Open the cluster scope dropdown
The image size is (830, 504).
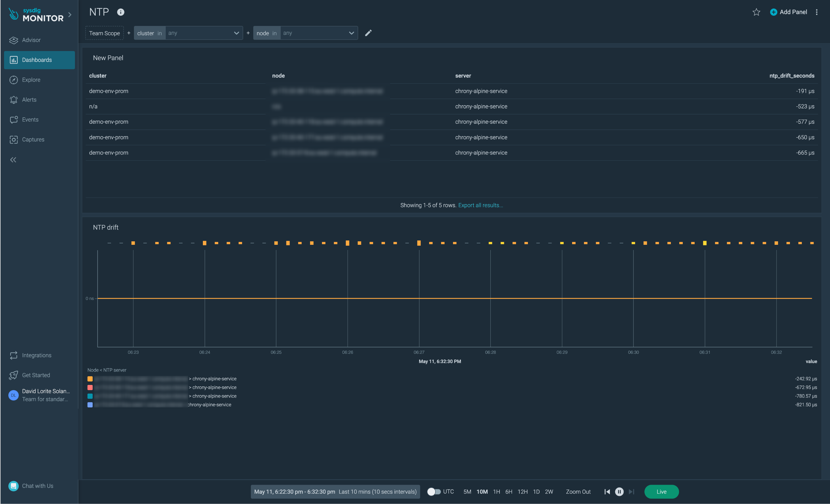(x=236, y=33)
